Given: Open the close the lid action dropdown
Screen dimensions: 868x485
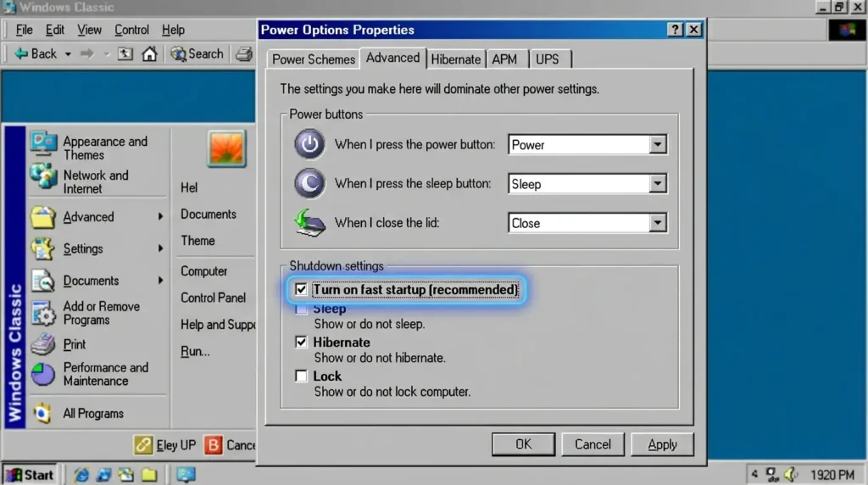Looking at the screenshot, I should [x=657, y=223].
